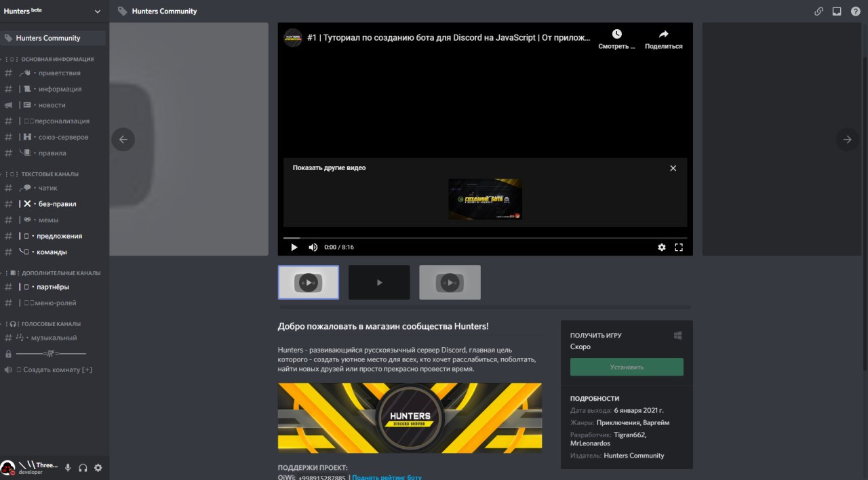Click the lock icon on locked voice channel
This screenshot has height=480, width=868.
point(9,354)
